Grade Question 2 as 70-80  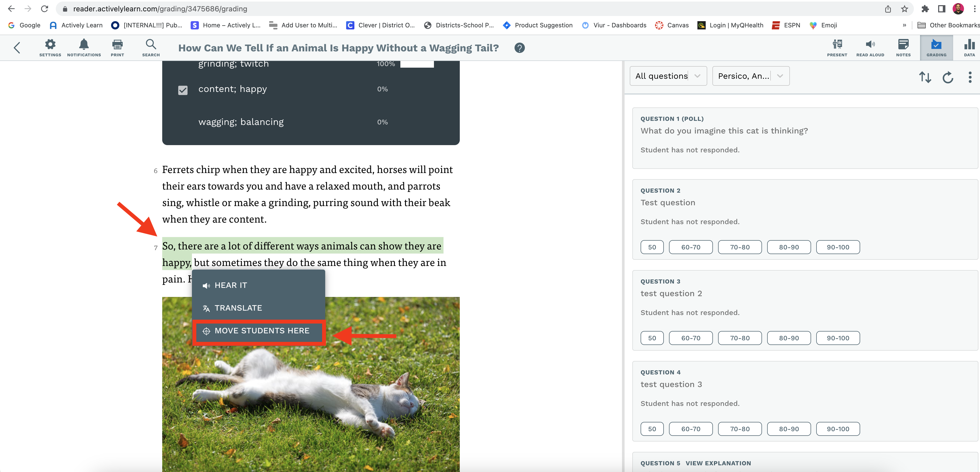[740, 247]
